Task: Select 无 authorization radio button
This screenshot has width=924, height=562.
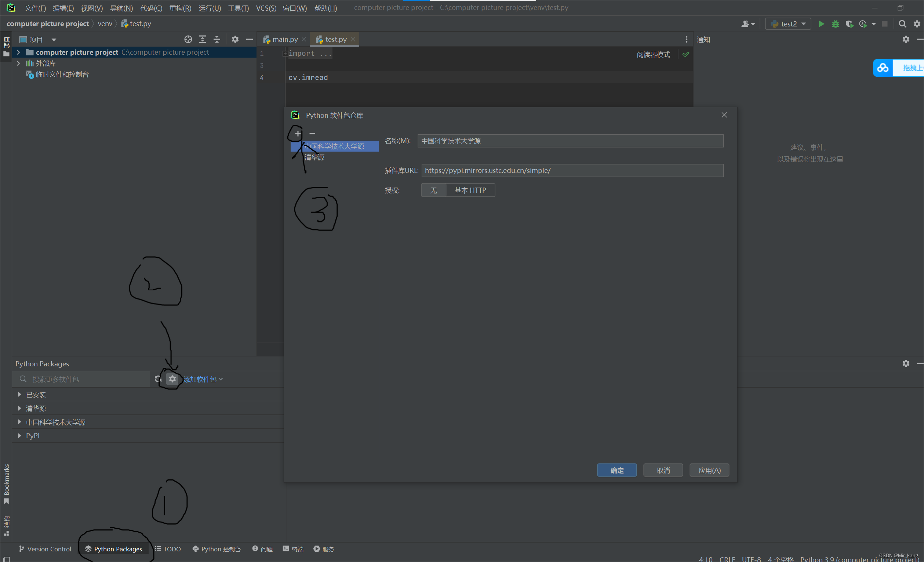Action: (433, 190)
